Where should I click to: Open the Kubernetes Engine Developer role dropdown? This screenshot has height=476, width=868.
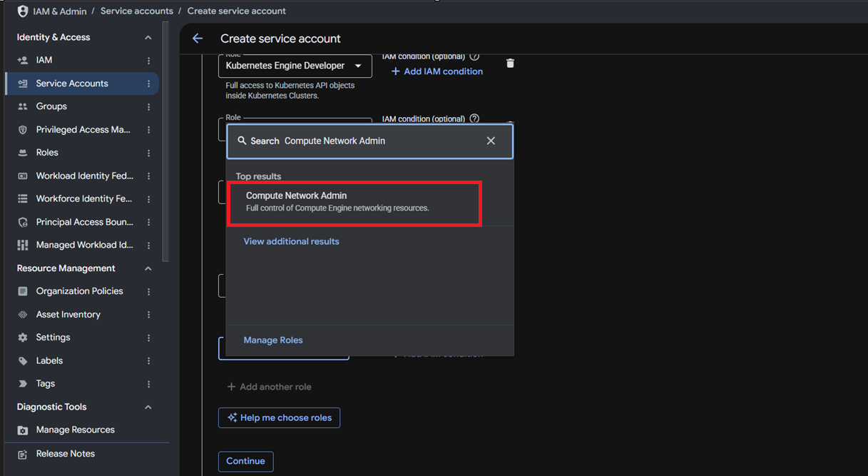(295, 66)
